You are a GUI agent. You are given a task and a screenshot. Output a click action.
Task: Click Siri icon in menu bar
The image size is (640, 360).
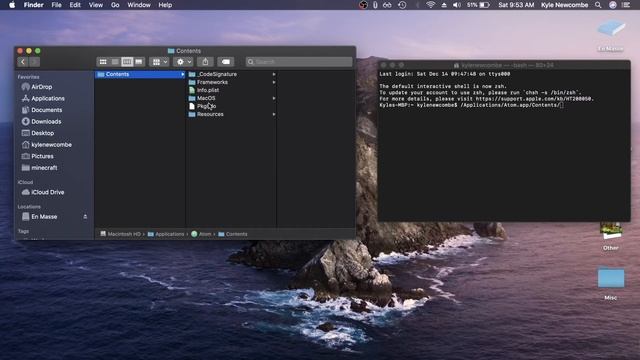pyautogui.click(x=613, y=5)
